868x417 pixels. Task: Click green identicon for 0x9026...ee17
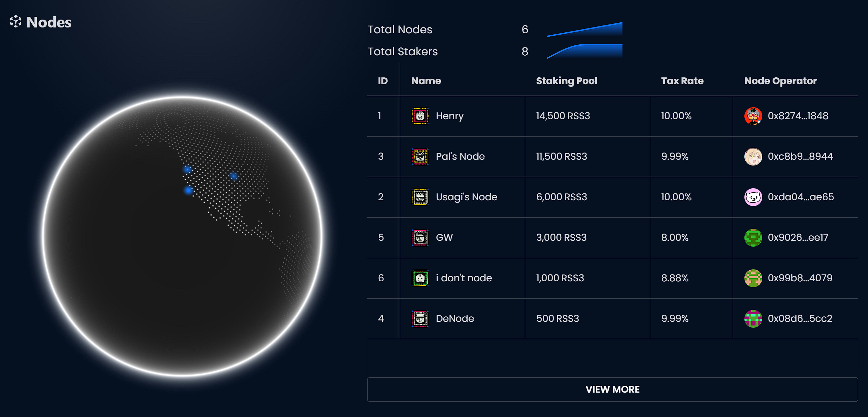point(753,238)
